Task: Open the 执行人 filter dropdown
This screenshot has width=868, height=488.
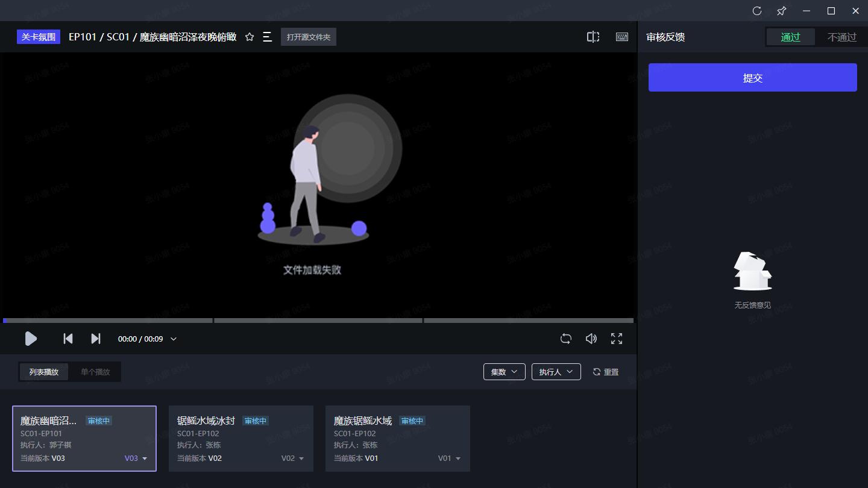Action: pyautogui.click(x=556, y=372)
